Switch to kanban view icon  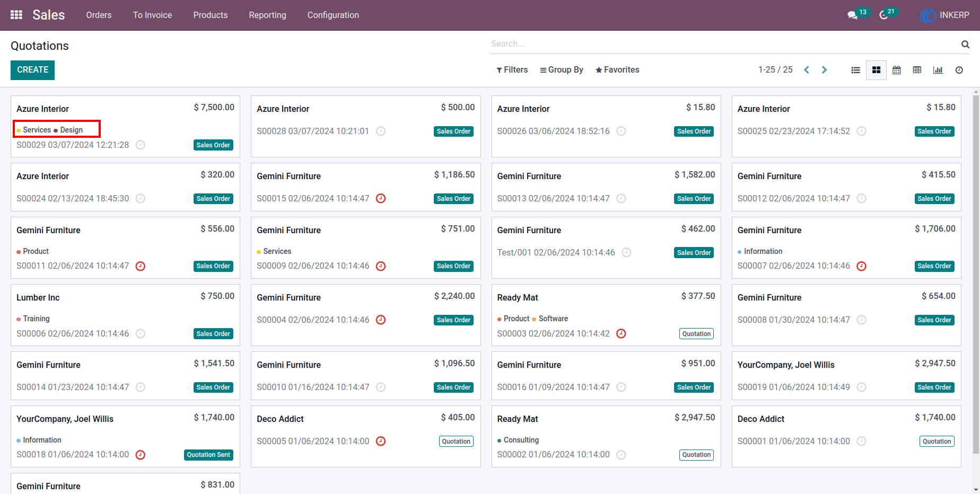pos(876,70)
